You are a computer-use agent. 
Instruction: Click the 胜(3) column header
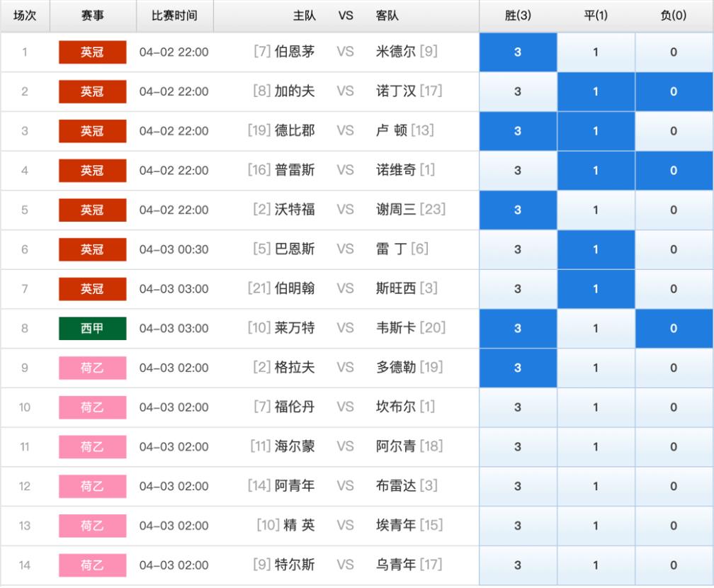coord(518,16)
